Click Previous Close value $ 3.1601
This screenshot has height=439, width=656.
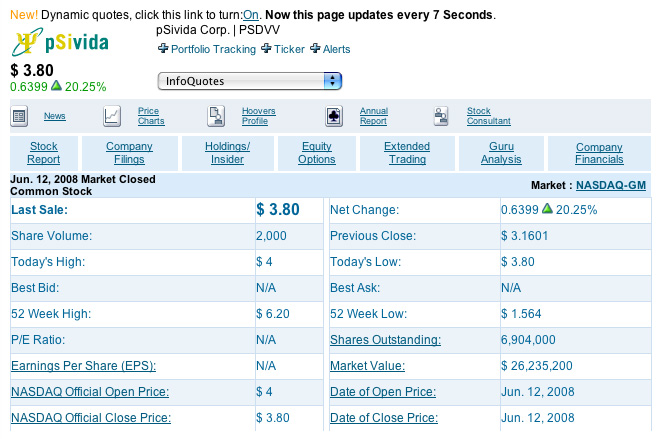[x=525, y=236]
